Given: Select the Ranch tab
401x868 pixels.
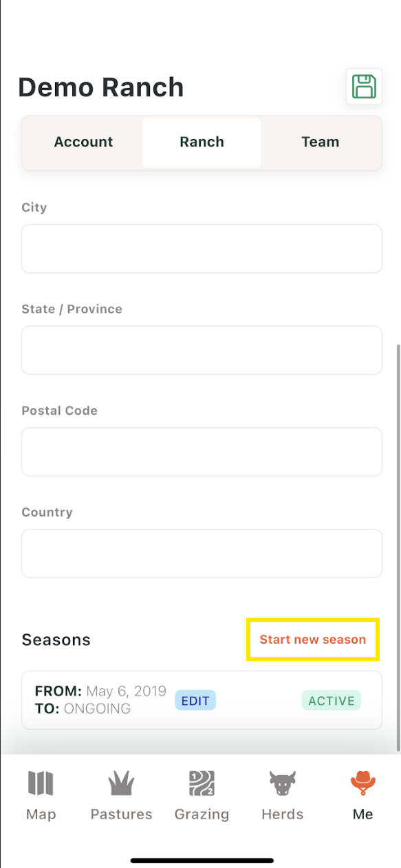Looking at the screenshot, I should [x=202, y=142].
